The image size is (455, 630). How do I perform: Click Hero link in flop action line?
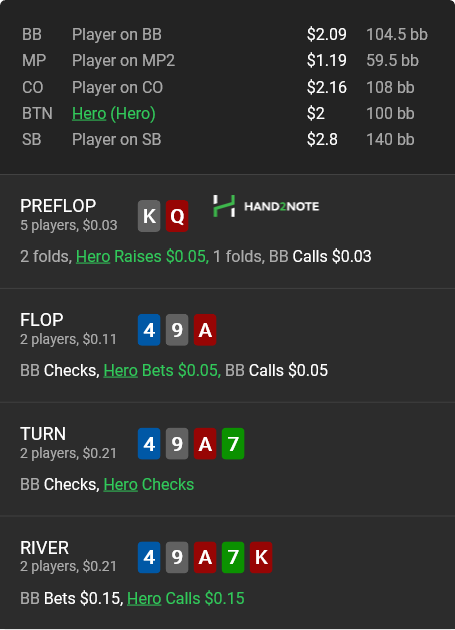pyautogui.click(x=121, y=370)
